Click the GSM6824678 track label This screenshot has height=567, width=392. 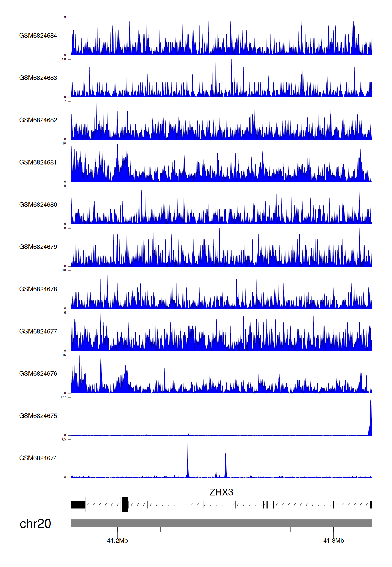[x=38, y=289]
